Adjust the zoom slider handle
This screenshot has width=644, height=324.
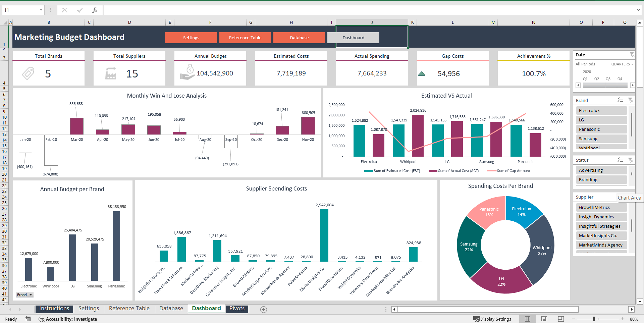pyautogui.click(x=594, y=319)
